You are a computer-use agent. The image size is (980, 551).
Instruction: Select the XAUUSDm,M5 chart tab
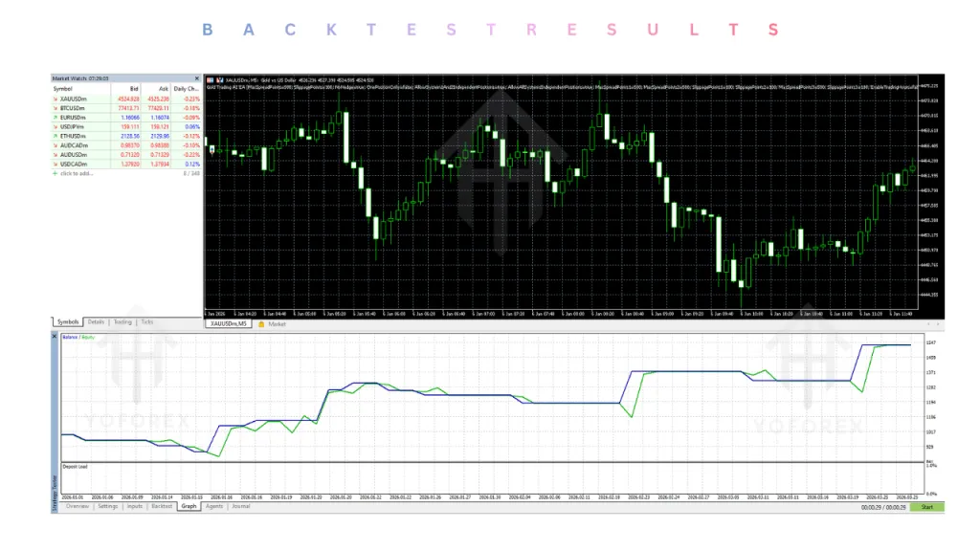tap(228, 324)
